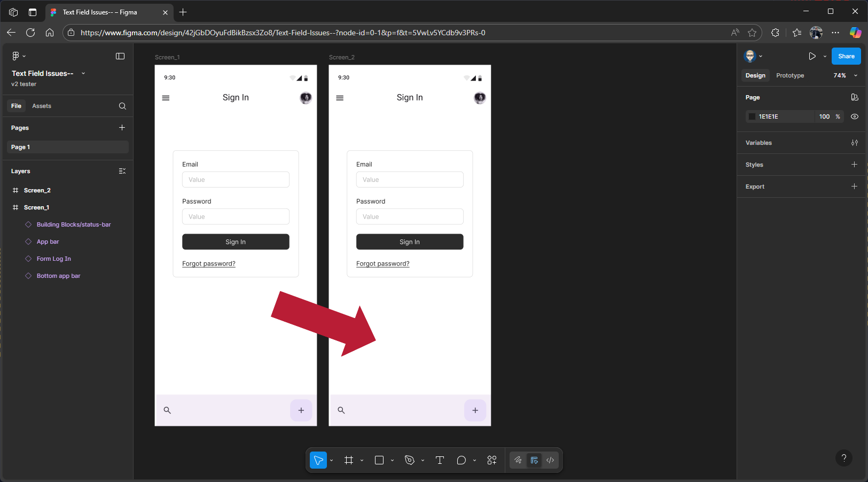868x482 pixels.
Task: Minimize the left sidebar panel
Action: pos(120,56)
